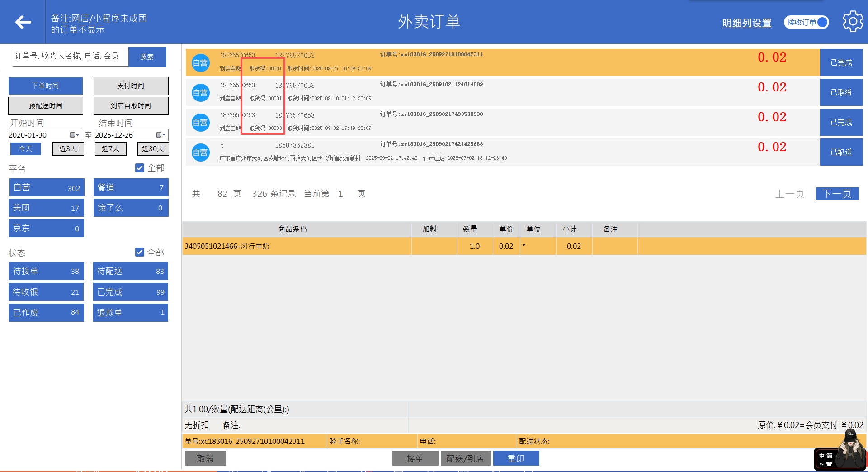Go to the next page with 下一页
The image size is (868, 472).
pyautogui.click(x=837, y=194)
